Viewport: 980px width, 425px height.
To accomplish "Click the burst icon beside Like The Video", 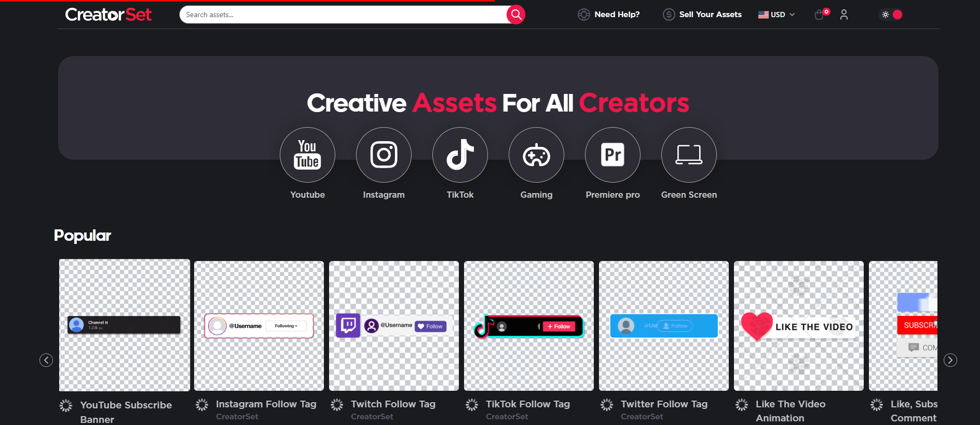I will click(742, 404).
